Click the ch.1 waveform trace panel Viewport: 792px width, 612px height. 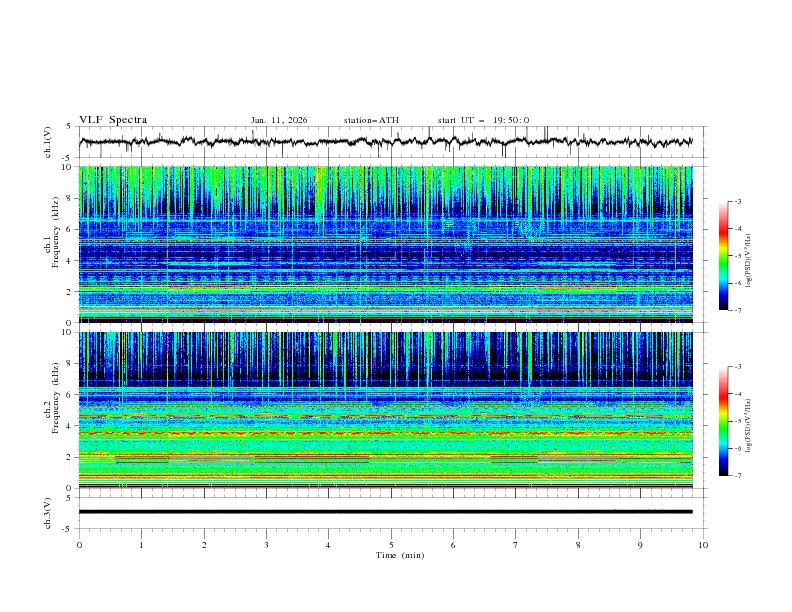pos(391,142)
